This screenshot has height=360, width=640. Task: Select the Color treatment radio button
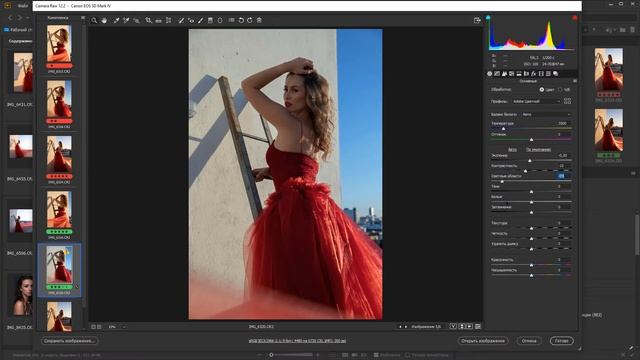542,89
